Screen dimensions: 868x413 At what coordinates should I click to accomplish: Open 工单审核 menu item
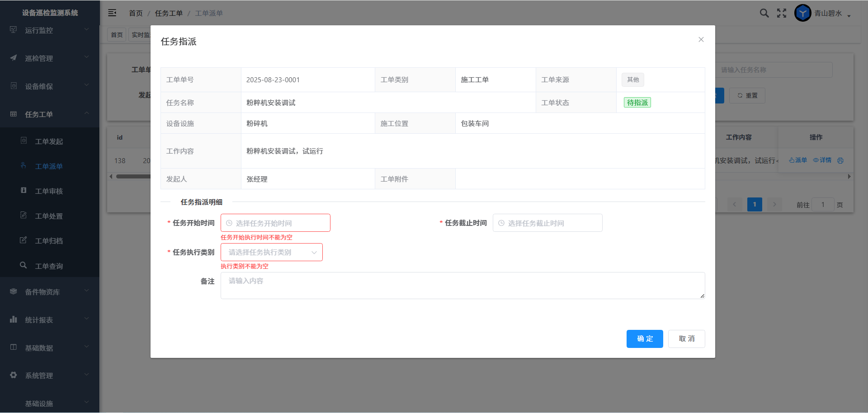tap(49, 191)
